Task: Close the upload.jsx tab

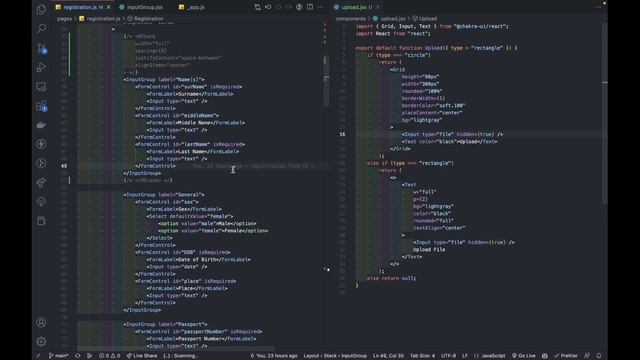Action: pyautogui.click(x=378, y=7)
